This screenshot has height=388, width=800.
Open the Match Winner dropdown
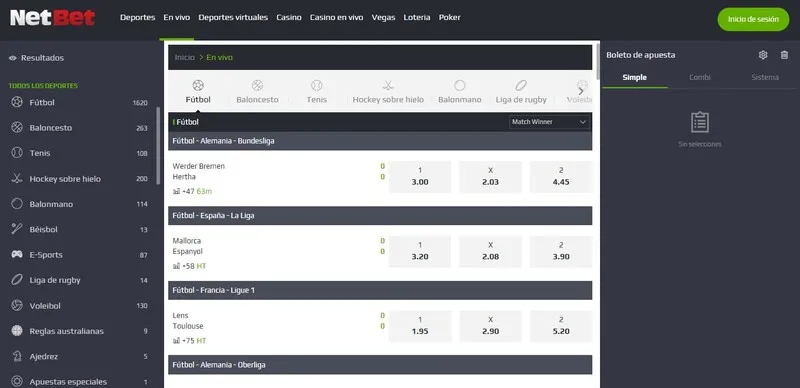click(x=549, y=122)
